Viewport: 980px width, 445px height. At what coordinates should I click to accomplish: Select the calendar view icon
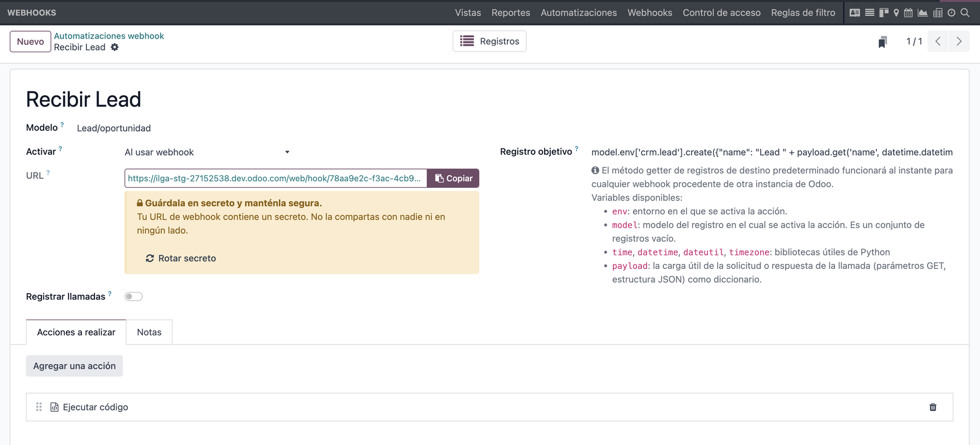(x=908, y=13)
